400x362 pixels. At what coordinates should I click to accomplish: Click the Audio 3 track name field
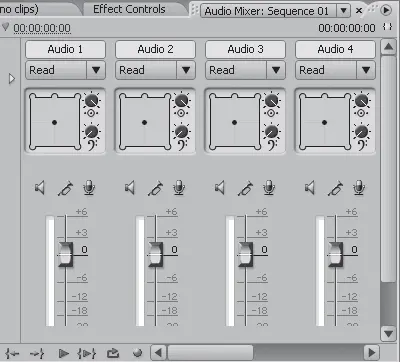pyautogui.click(x=245, y=49)
